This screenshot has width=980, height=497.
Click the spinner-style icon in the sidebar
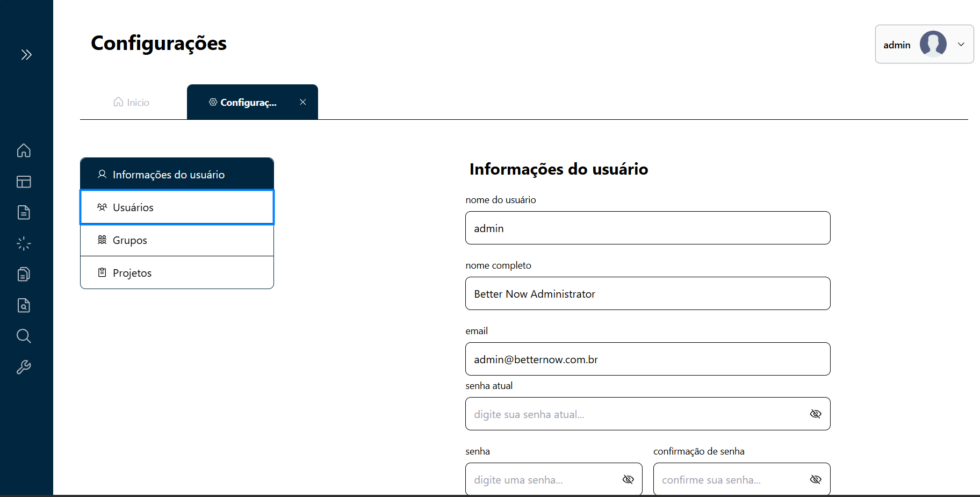24,243
